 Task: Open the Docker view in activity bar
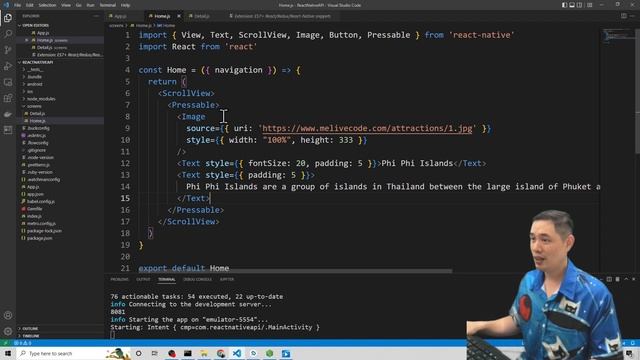tap(8, 114)
